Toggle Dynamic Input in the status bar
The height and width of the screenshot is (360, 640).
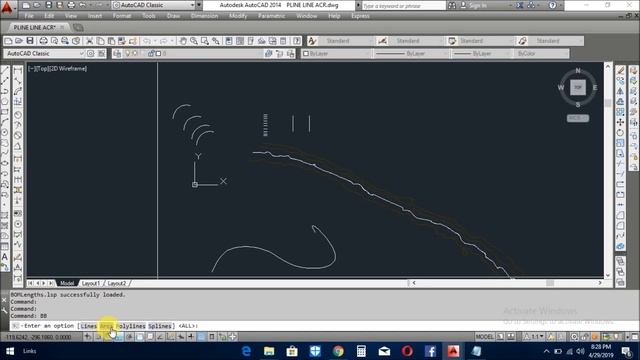click(x=181, y=337)
